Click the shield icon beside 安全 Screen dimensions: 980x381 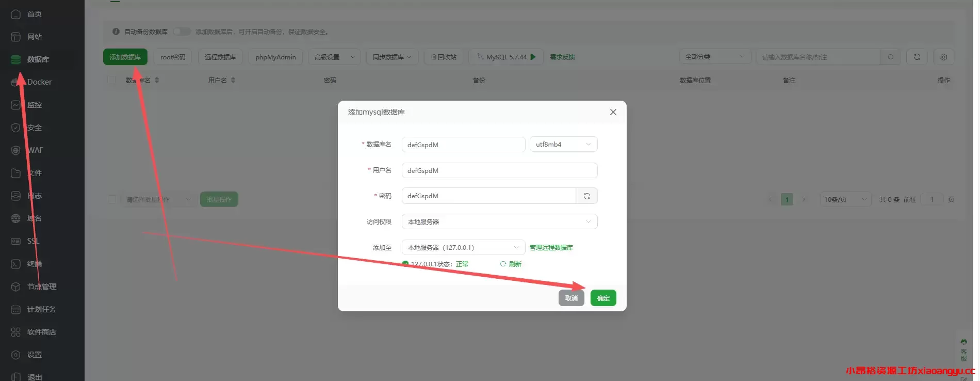[16, 128]
